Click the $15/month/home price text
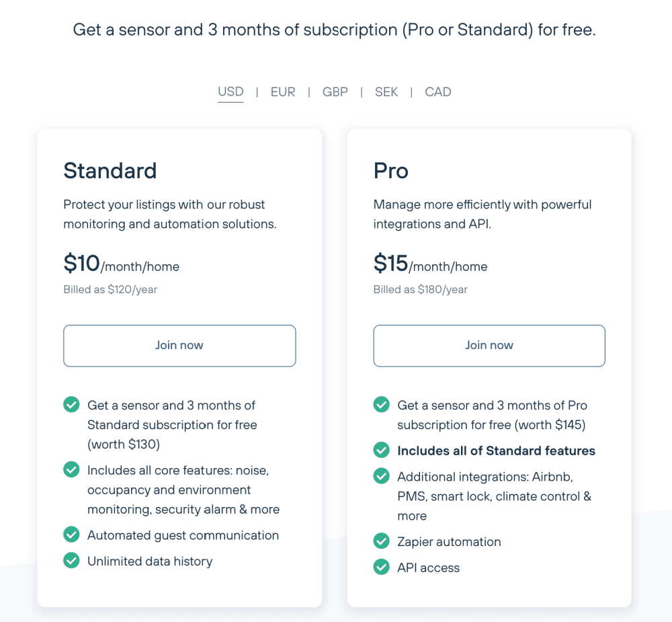Image resolution: width=672 pixels, height=622 pixels. [430, 264]
